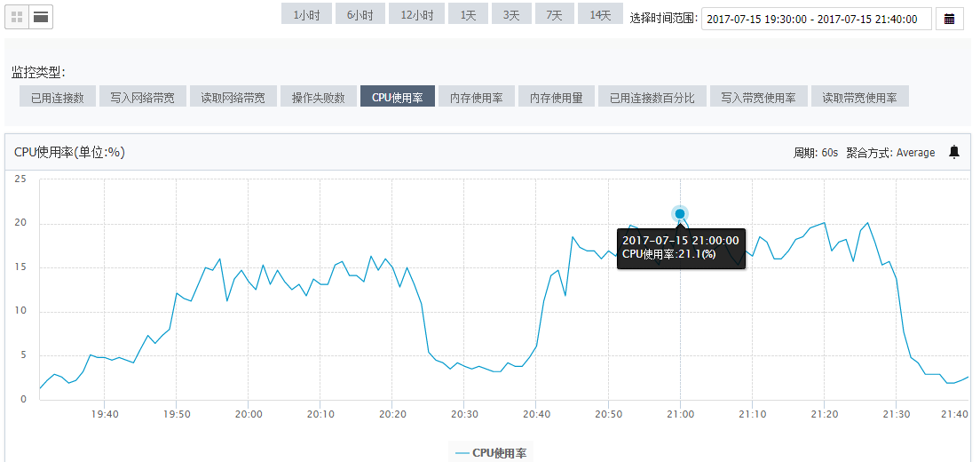
Task: Click the alarm bell icon
Action: coord(954,152)
